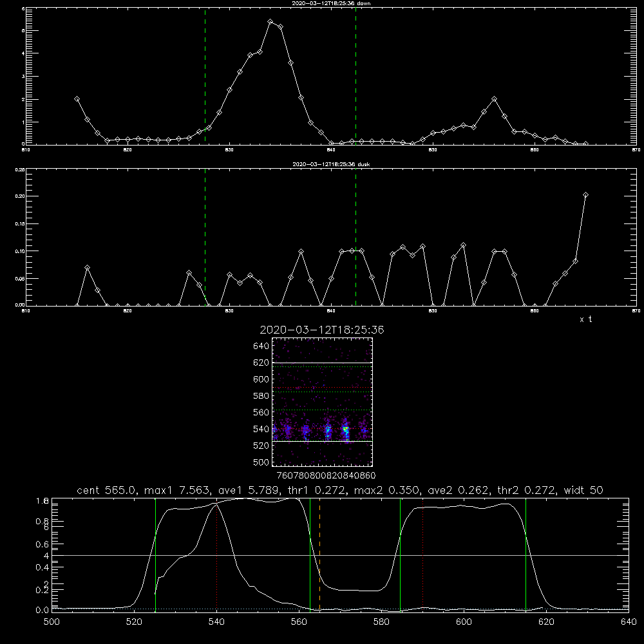Click the right green dashed line in dusk plot
Viewport: 644px width, 644px height.
pos(355,237)
